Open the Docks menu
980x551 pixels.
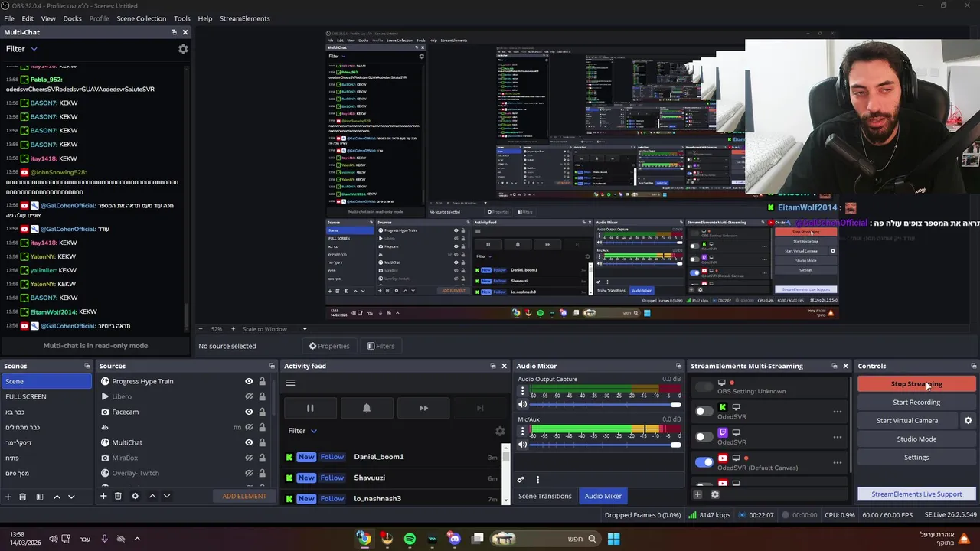point(72,18)
